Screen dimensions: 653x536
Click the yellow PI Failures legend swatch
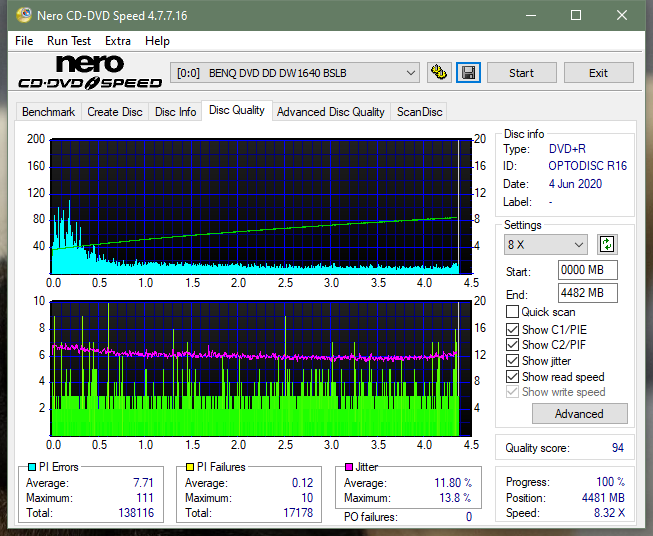[190, 467]
